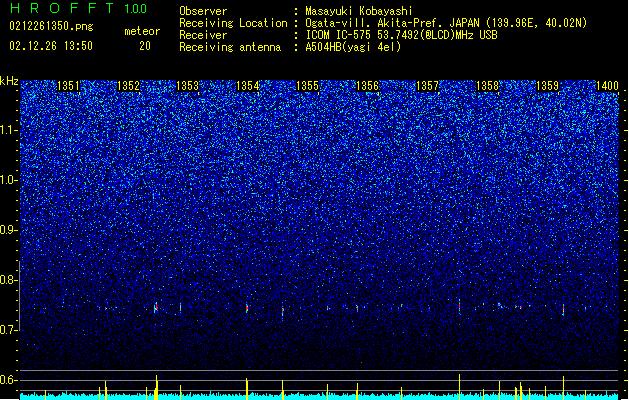This screenshot has width=629, height=400.
Task: Click the meteor count label
Action: coord(142,31)
